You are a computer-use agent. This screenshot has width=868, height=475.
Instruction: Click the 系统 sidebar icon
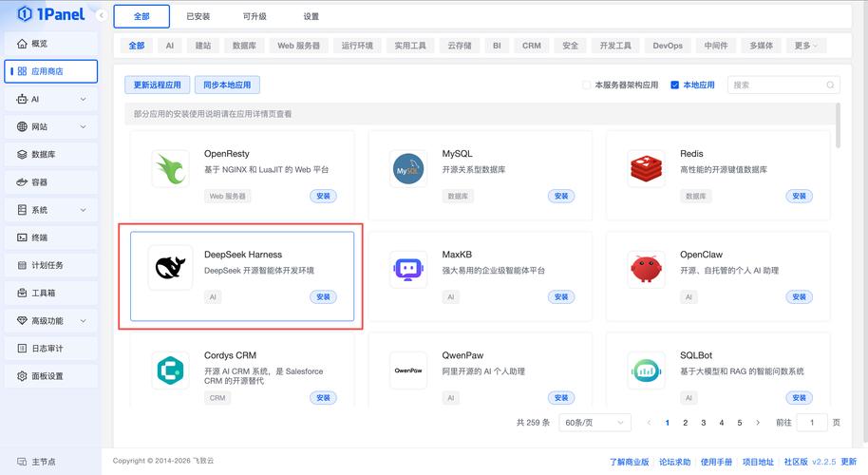[22, 210]
